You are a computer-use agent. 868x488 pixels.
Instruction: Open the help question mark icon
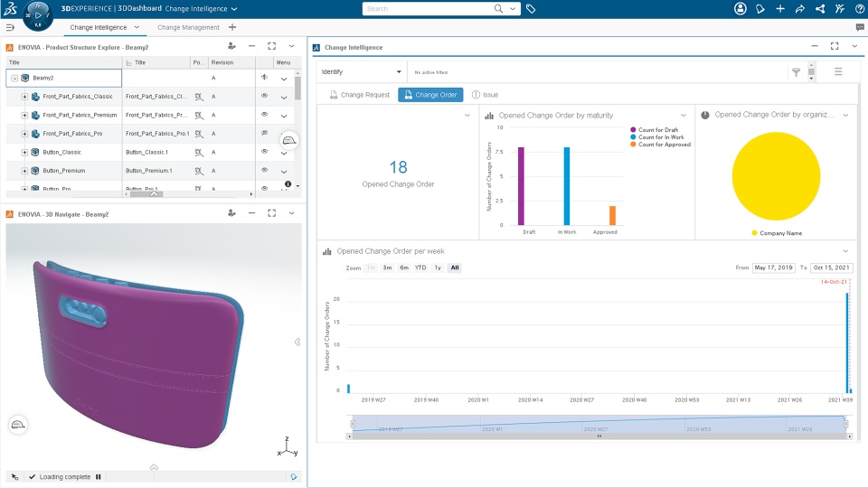(x=860, y=9)
